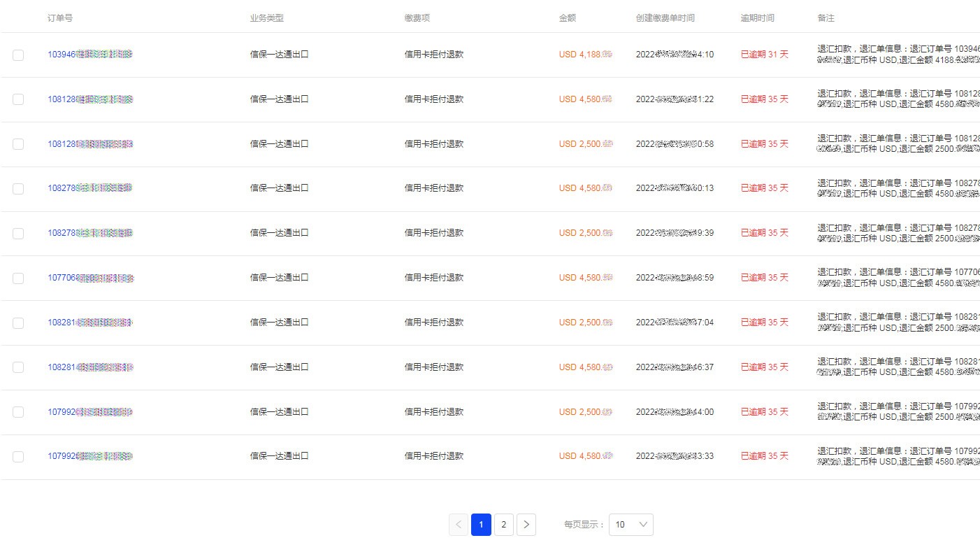The height and width of the screenshot is (545, 980).
Task: Tick checkbox of order 108128 with USD 4,580
Action: coord(18,99)
